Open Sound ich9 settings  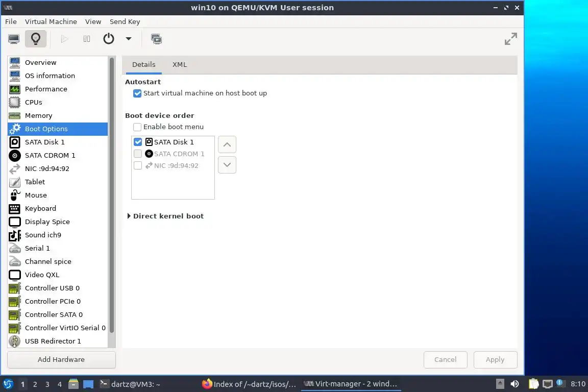click(x=58, y=235)
